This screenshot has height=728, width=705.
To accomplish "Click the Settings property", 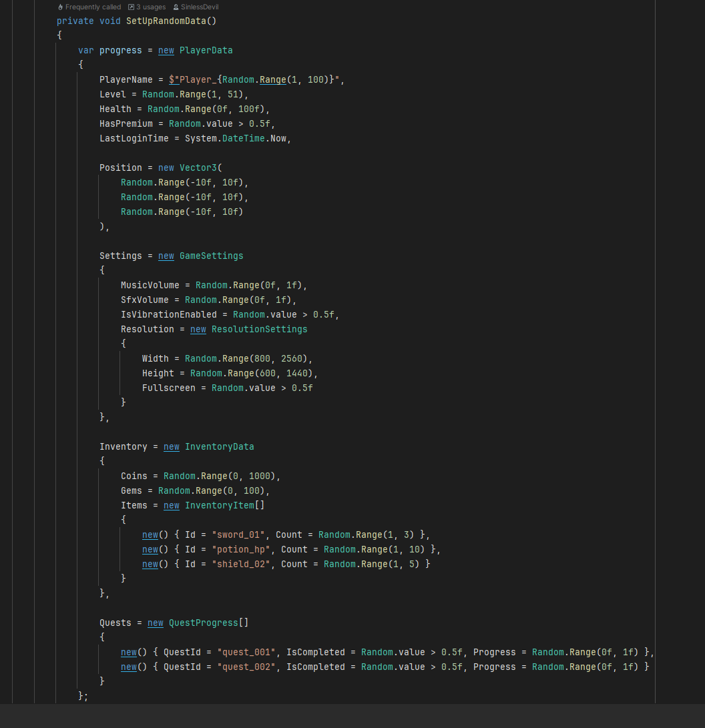I will pos(121,256).
